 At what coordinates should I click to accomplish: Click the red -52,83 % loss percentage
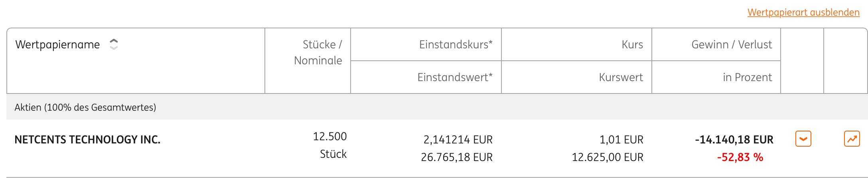[x=740, y=157]
